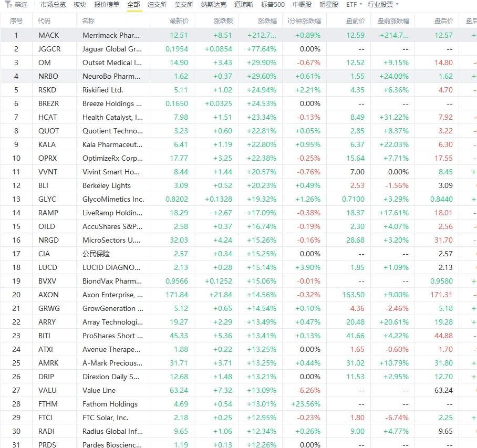Image resolution: width=477 pixels, height=448 pixels.
Task: Open Outset Medical stock name
Action: point(112,62)
